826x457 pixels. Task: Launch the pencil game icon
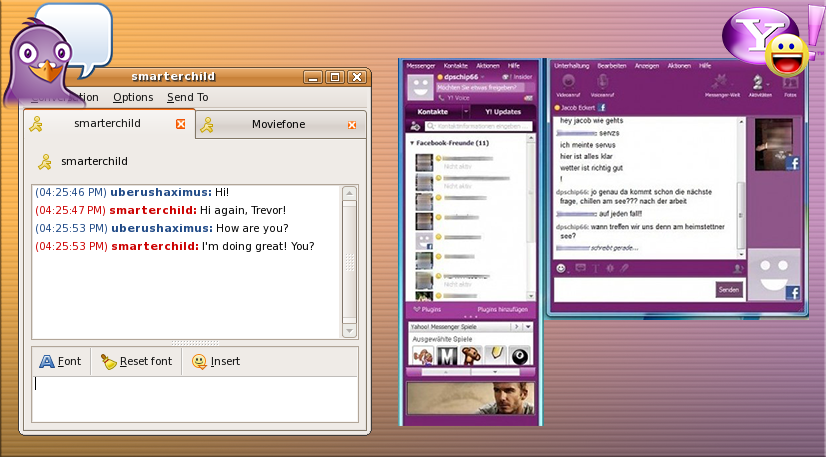tap(495, 356)
